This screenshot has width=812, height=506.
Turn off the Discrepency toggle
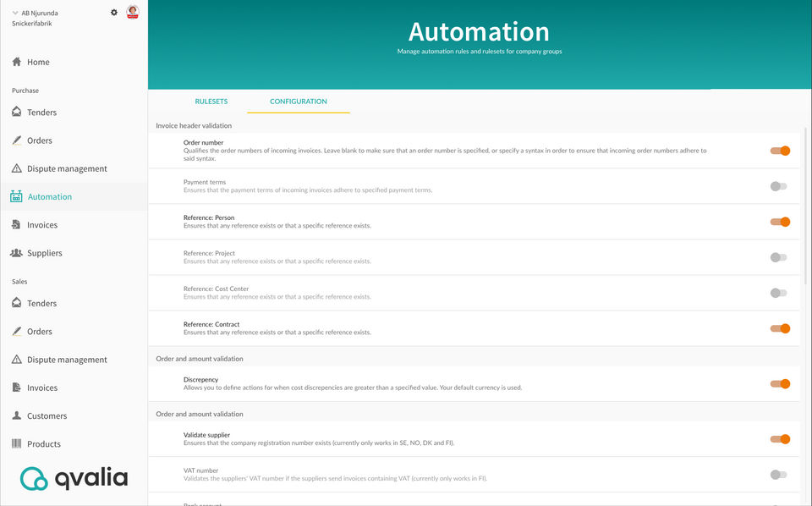(780, 384)
